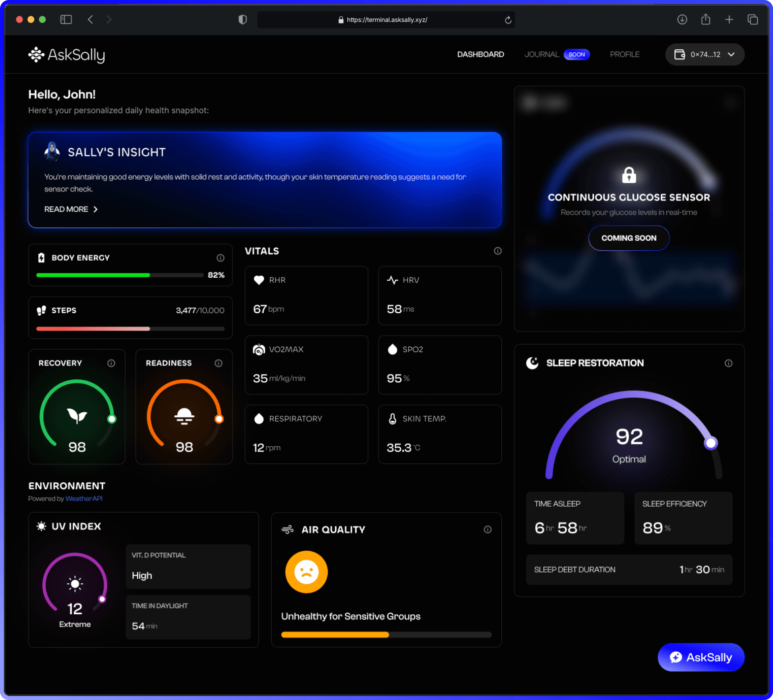The image size is (773, 700).
Task: Open the Dashboard nav item
Action: 480,54
